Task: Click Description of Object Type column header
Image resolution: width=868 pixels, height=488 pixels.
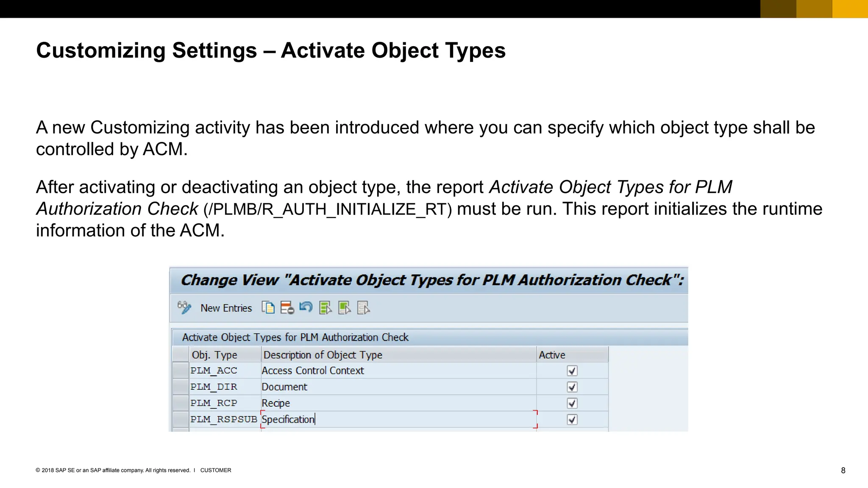Action: point(399,355)
